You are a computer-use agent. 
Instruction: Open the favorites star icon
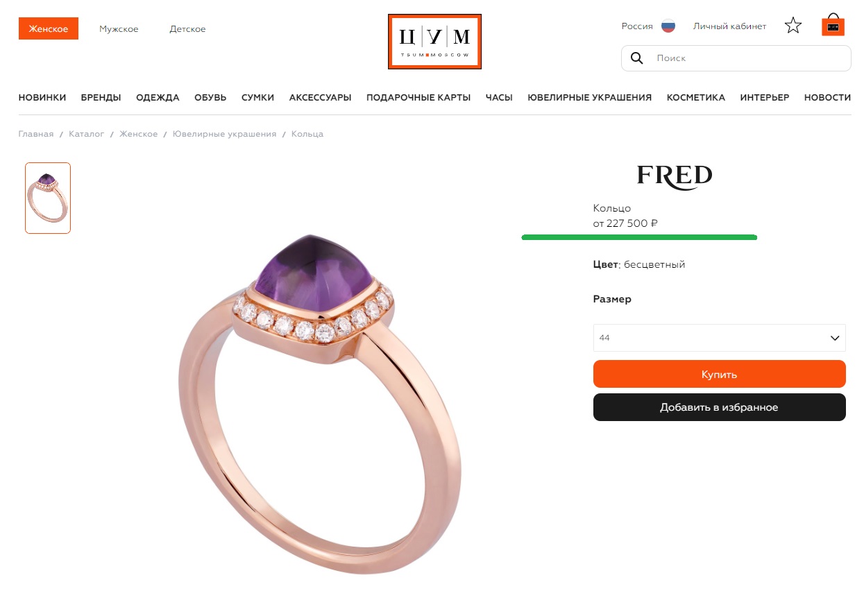click(x=793, y=26)
